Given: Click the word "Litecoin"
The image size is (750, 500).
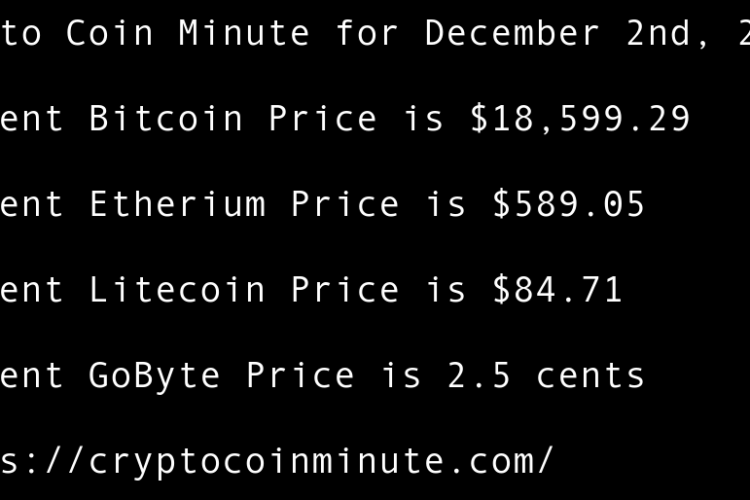Looking at the screenshot, I should (x=177, y=290).
